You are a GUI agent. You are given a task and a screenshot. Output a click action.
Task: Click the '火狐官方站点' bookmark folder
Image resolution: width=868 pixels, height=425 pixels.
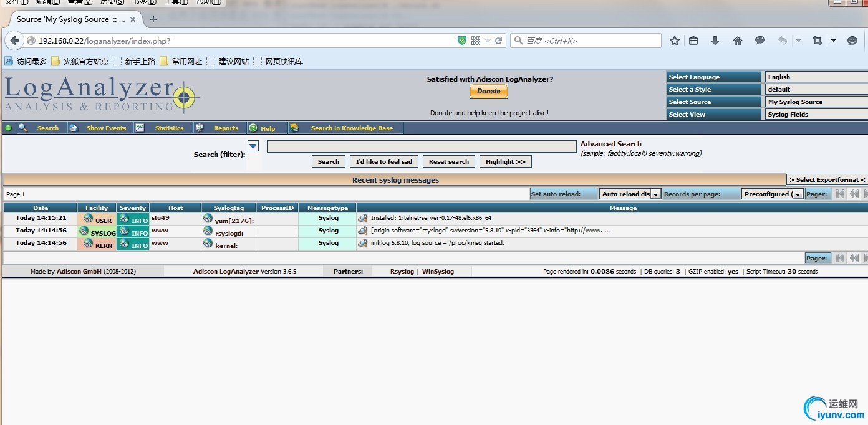(80, 61)
